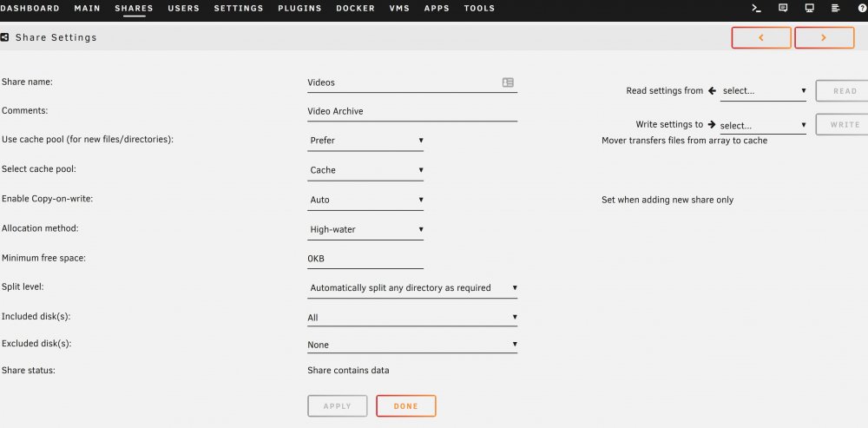868x428 pixels.
Task: Go to next share with right arrow button
Action: [x=825, y=37]
